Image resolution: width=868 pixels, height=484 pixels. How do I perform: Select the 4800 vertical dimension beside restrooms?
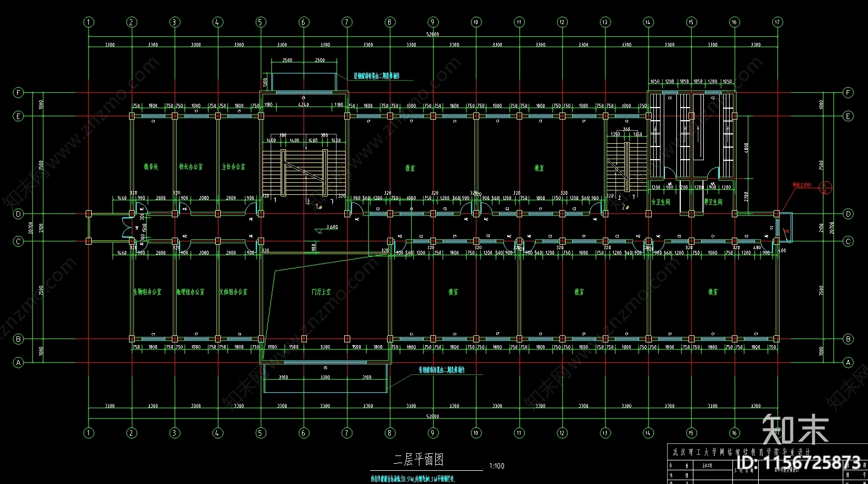pyautogui.click(x=746, y=148)
